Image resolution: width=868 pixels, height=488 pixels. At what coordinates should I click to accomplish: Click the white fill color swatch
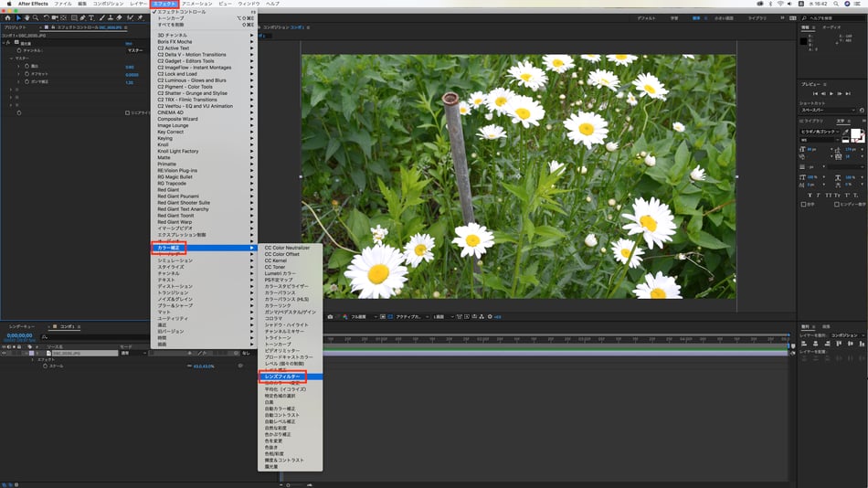point(856,135)
